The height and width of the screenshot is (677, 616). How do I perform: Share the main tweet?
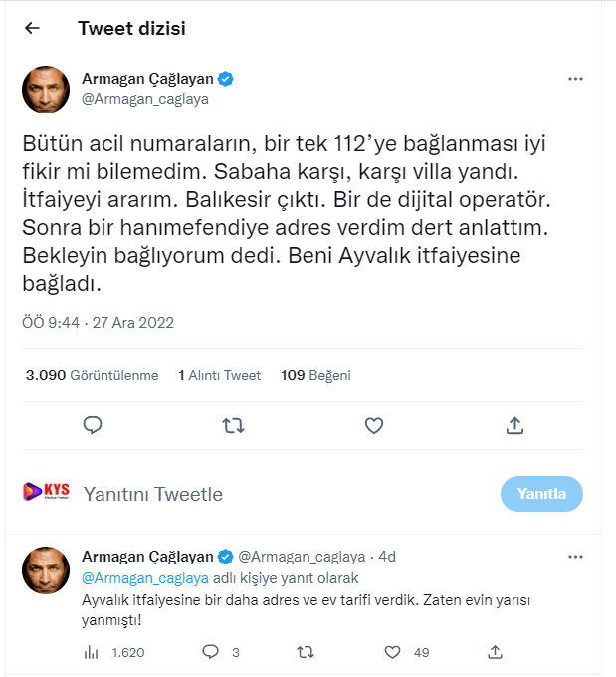514,426
